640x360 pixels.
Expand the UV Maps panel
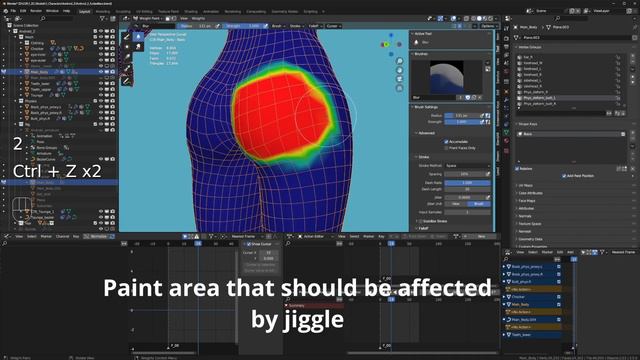[x=526, y=185]
